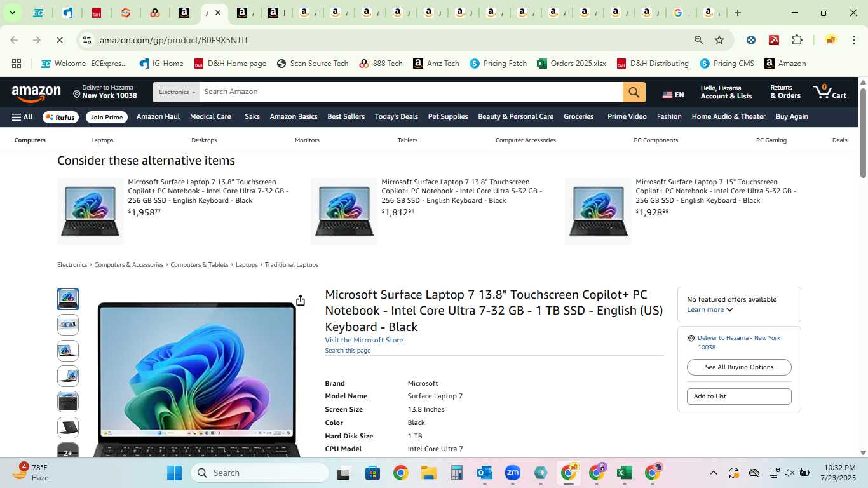Open the PC Components category tab
The image size is (868, 488).
pyautogui.click(x=656, y=140)
